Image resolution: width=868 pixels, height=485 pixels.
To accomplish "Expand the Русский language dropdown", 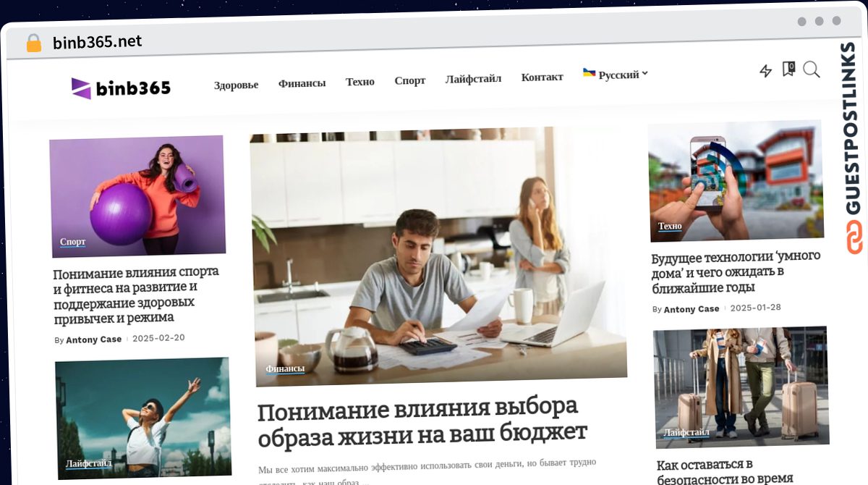I will (x=623, y=75).
